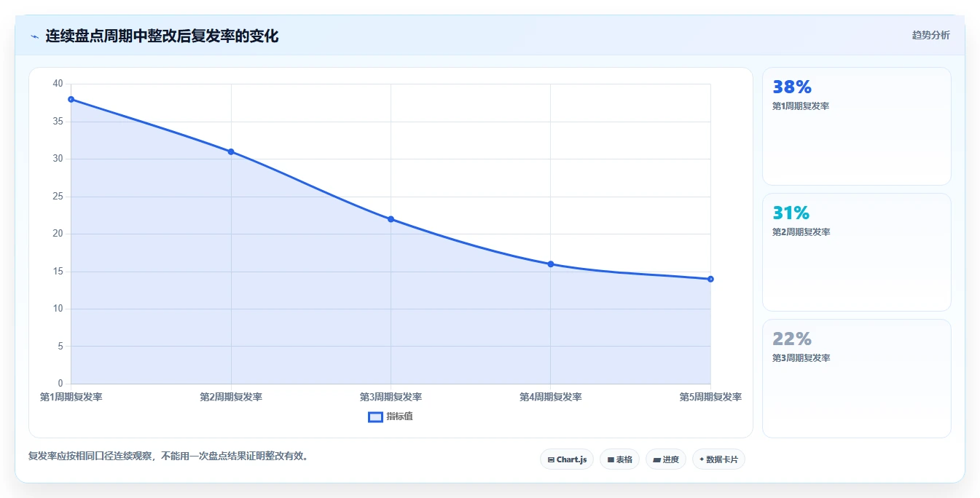980x498 pixels.
Task: Click the y-axis label 10
Action: 58,309
